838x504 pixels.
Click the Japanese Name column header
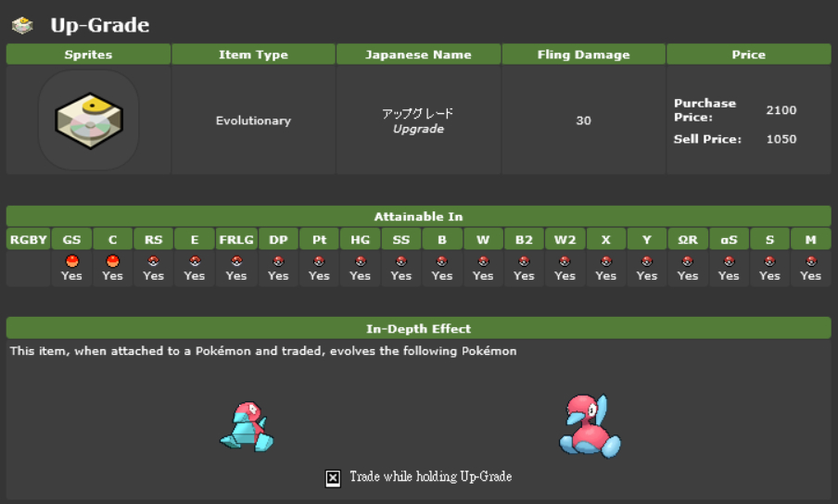click(418, 55)
